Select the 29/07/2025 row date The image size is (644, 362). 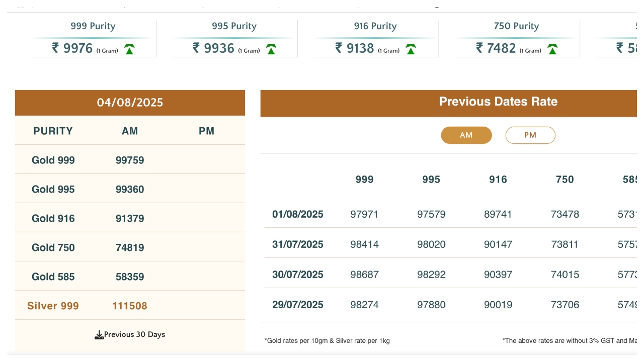298,305
